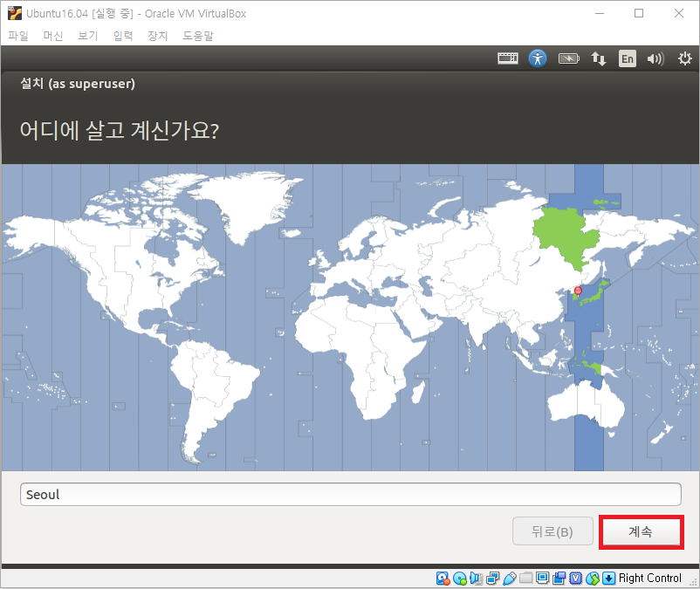Image resolution: width=700 pixels, height=589 pixels.
Task: Click the 뒤로(B) back button
Action: 552,531
